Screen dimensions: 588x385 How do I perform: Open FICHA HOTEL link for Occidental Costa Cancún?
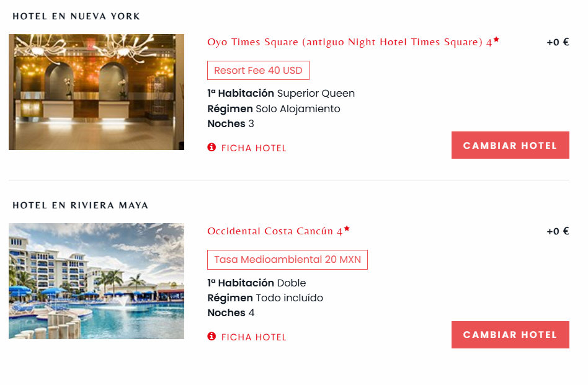pos(254,337)
